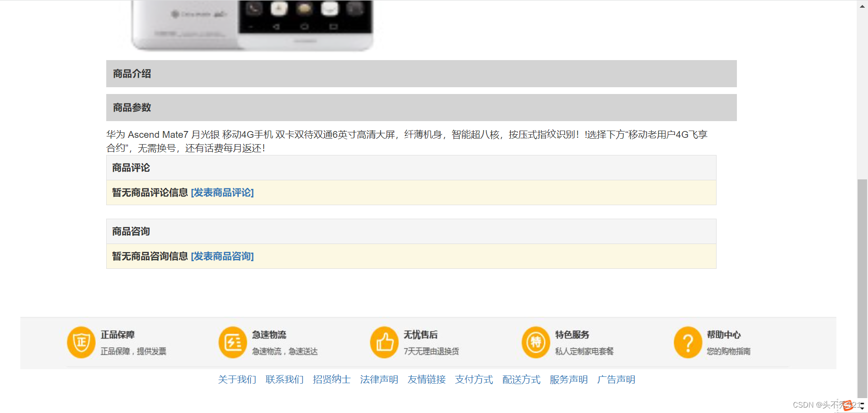The width and height of the screenshot is (868, 413).
Task: Click the 正品保障 title text
Action: point(118,335)
